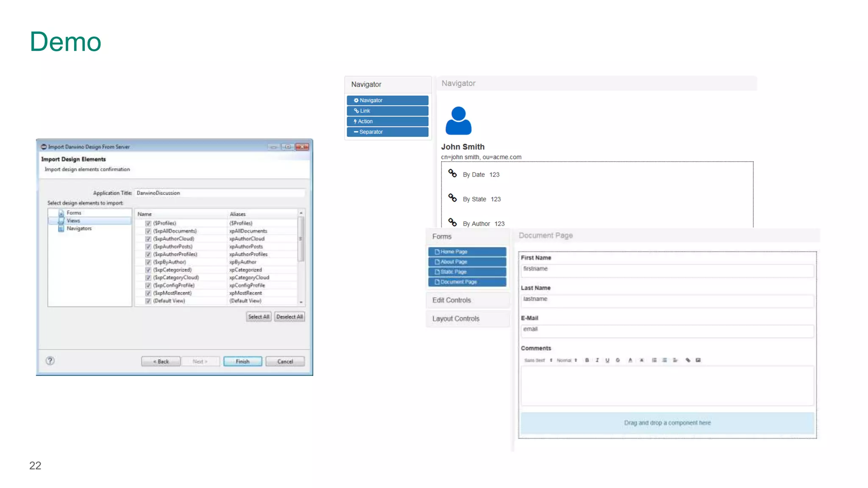Click the Finish button

[242, 361]
